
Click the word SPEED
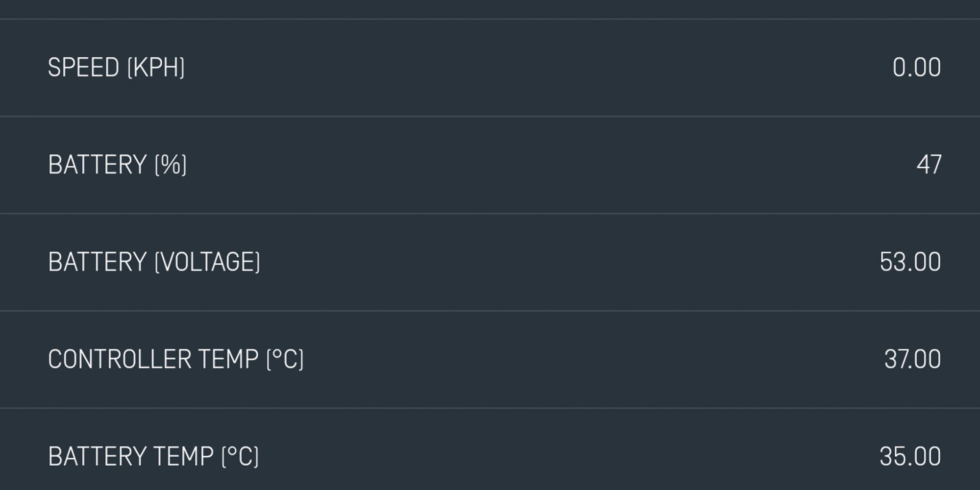(x=83, y=68)
